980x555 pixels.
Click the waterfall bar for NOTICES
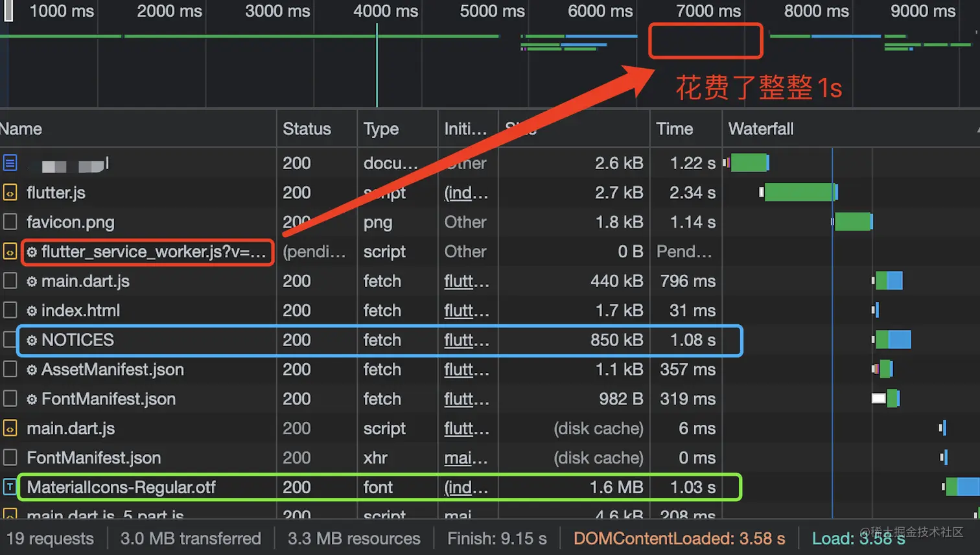point(892,339)
